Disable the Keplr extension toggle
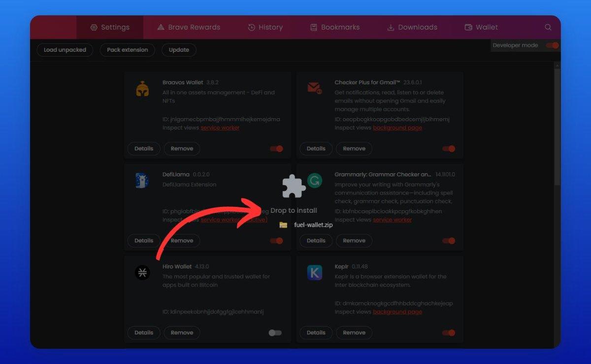591x364 pixels. tap(449, 333)
